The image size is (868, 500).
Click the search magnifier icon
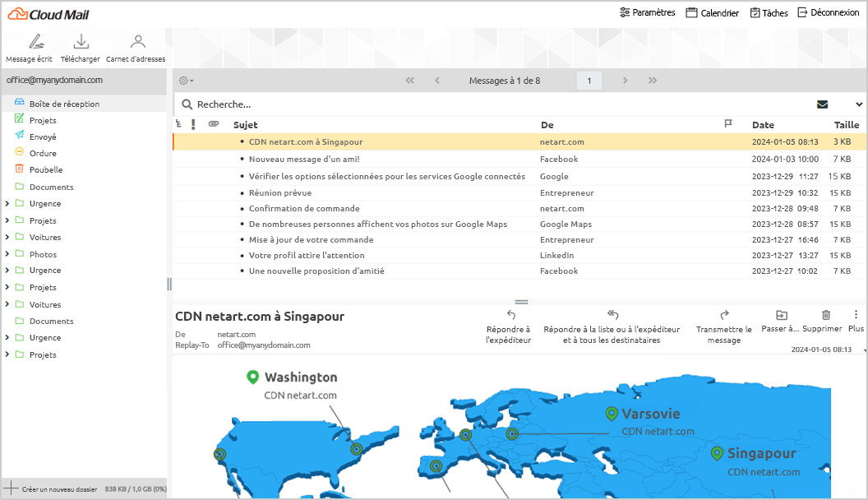(187, 104)
